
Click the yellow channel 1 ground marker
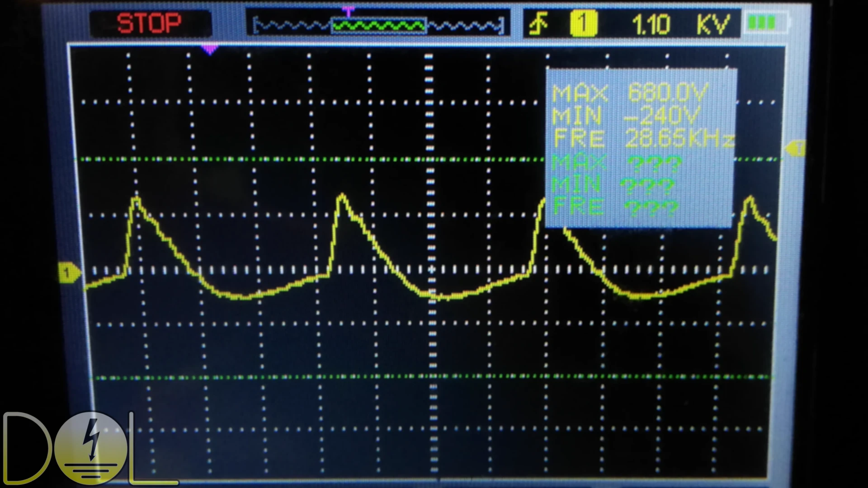pyautogui.click(x=69, y=273)
